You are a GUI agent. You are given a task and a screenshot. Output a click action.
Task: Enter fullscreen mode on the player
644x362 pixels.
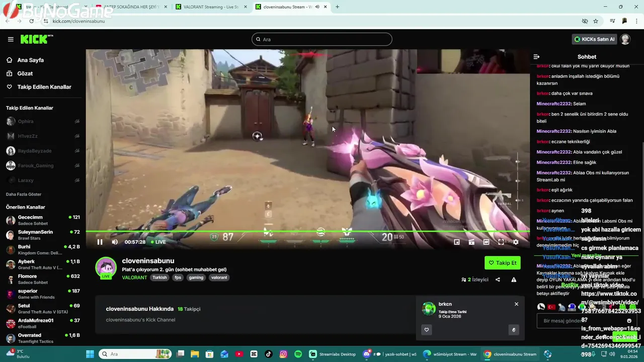501,242
